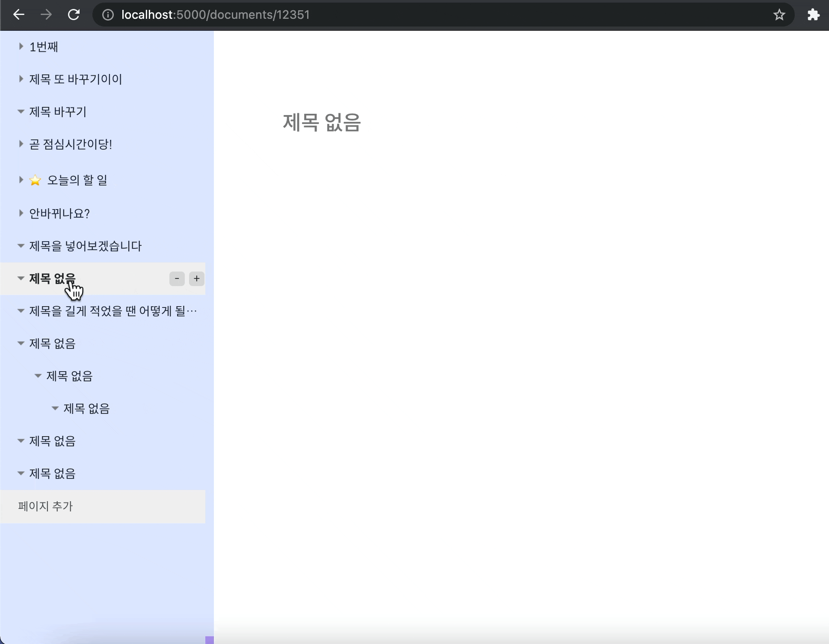Expand the 곧 점심시간이당! arrow
The image size is (829, 644).
[x=21, y=144]
